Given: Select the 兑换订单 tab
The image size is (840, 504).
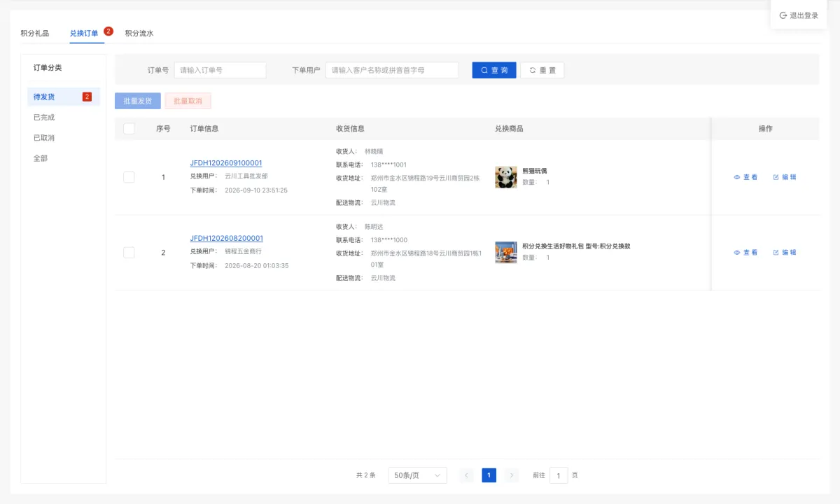Looking at the screenshot, I should [84, 34].
